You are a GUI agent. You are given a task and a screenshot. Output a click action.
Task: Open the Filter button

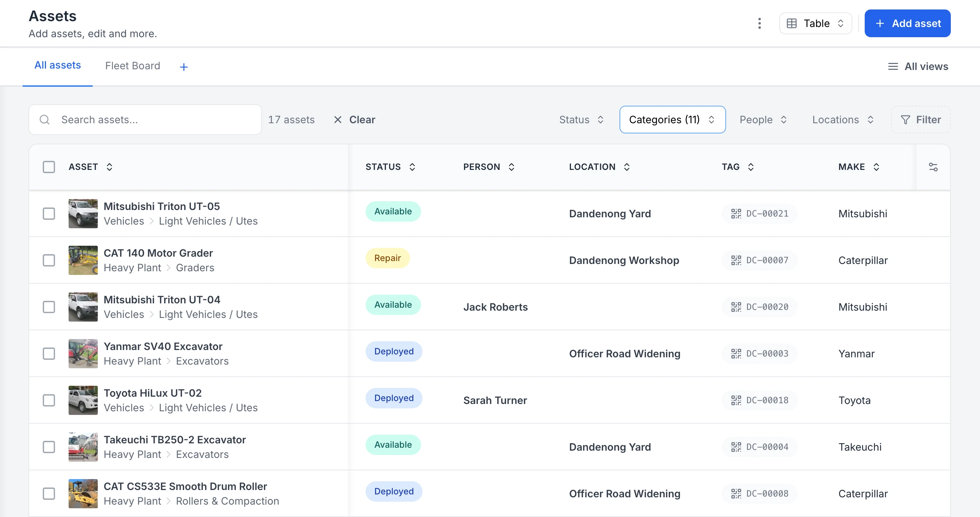tap(921, 120)
